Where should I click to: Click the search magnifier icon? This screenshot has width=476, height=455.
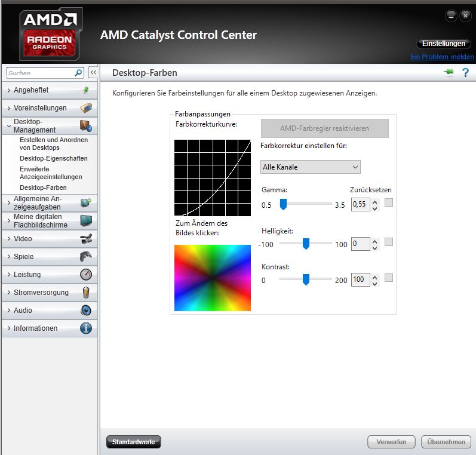point(78,73)
